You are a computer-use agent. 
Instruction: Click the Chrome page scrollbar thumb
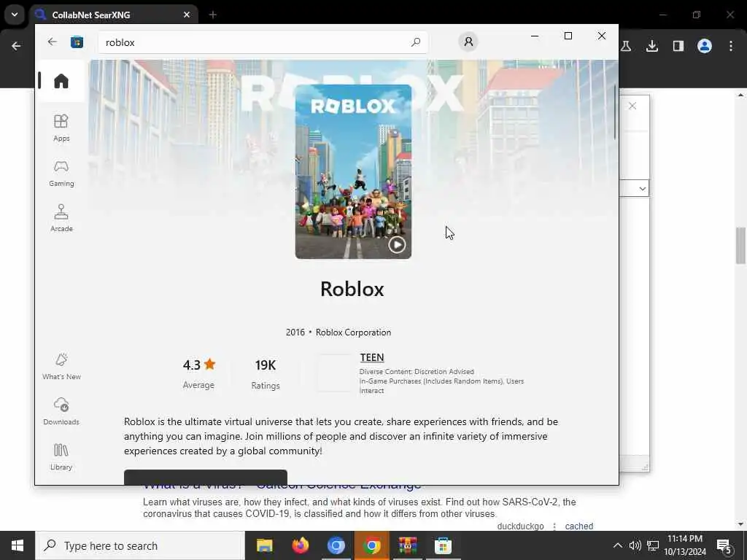pyautogui.click(x=740, y=245)
